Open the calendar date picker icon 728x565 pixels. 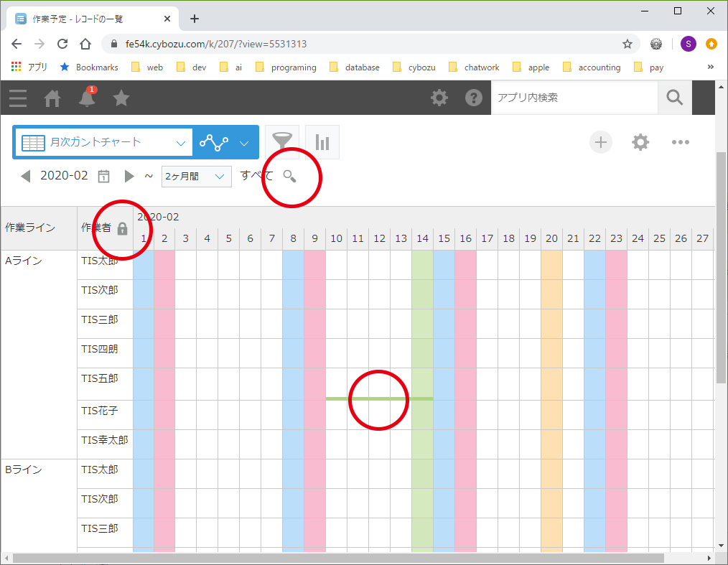pos(103,177)
